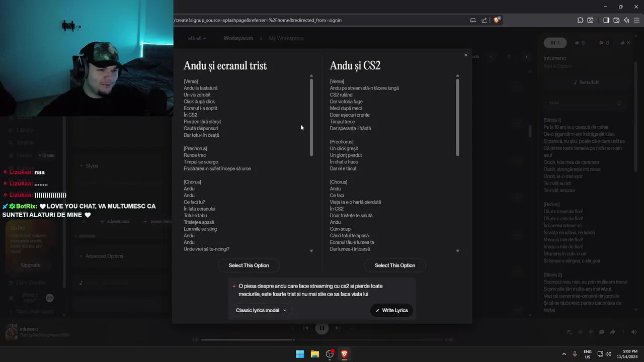Image resolution: width=644 pixels, height=362 pixels.
Task: Click the Brave browser taskbar icon
Action: 345,354
